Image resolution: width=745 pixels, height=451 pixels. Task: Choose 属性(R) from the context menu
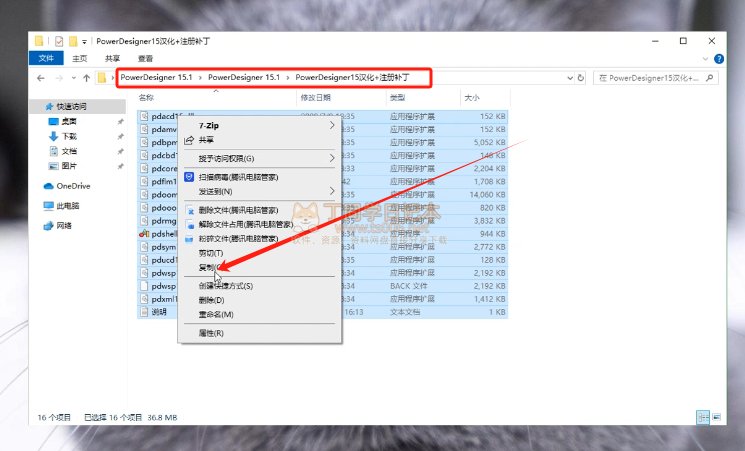pos(260,333)
